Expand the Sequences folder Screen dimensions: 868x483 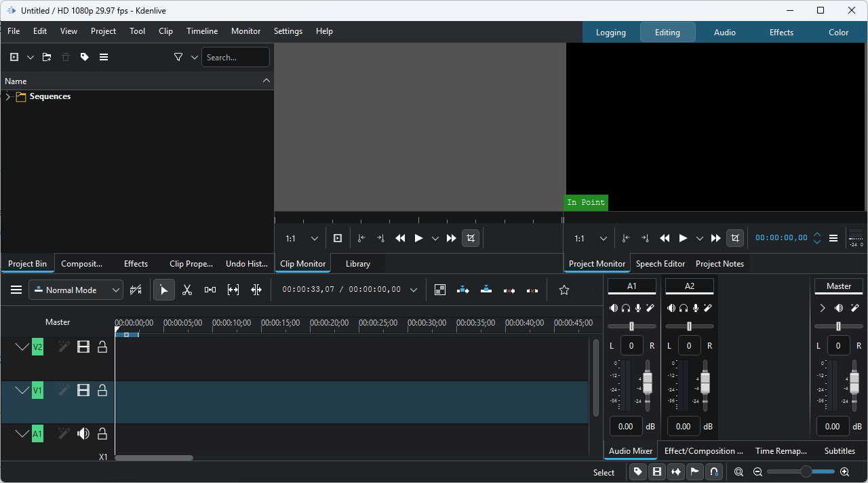pyautogui.click(x=8, y=97)
